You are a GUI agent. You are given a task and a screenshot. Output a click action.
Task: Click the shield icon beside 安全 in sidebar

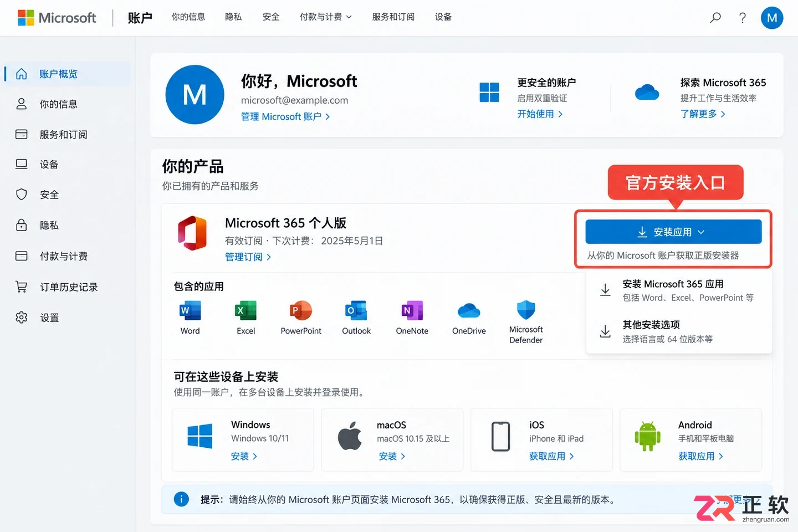(22, 195)
